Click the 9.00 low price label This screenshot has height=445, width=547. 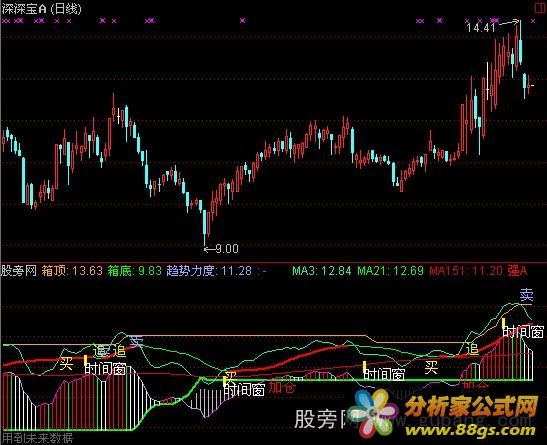[227, 249]
